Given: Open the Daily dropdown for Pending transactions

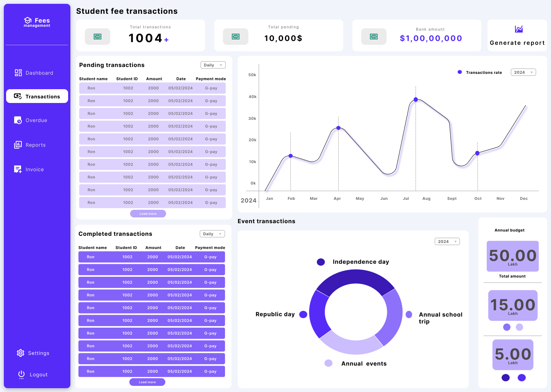Looking at the screenshot, I should (213, 65).
